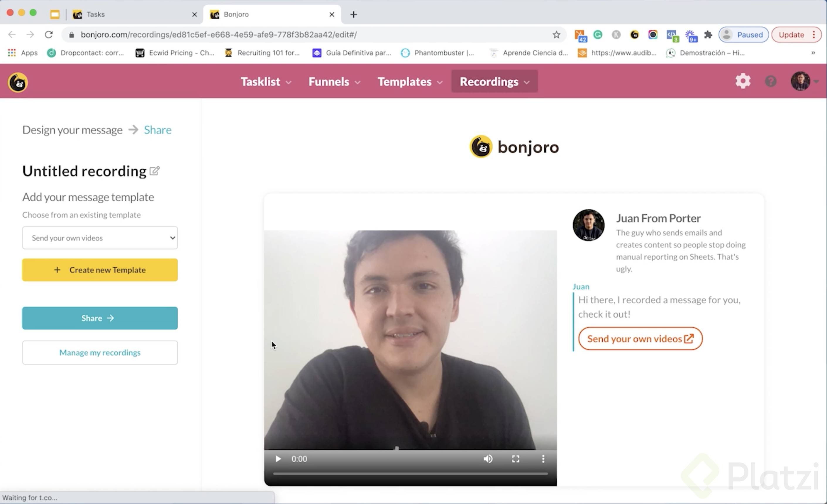Viewport: 827px width, 504px height.
Task: Open the camera lens extension icon
Action: click(653, 35)
